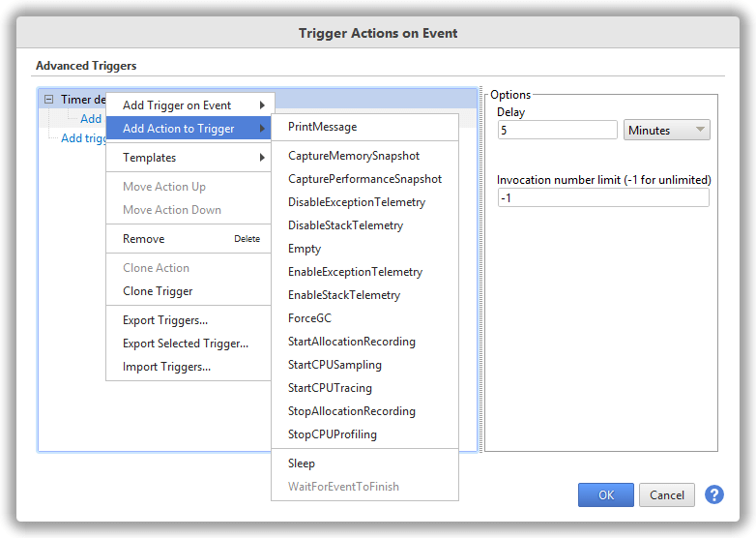This screenshot has height=538, width=756.
Task: Pick StopAllocationRecording action
Action: click(x=365, y=410)
